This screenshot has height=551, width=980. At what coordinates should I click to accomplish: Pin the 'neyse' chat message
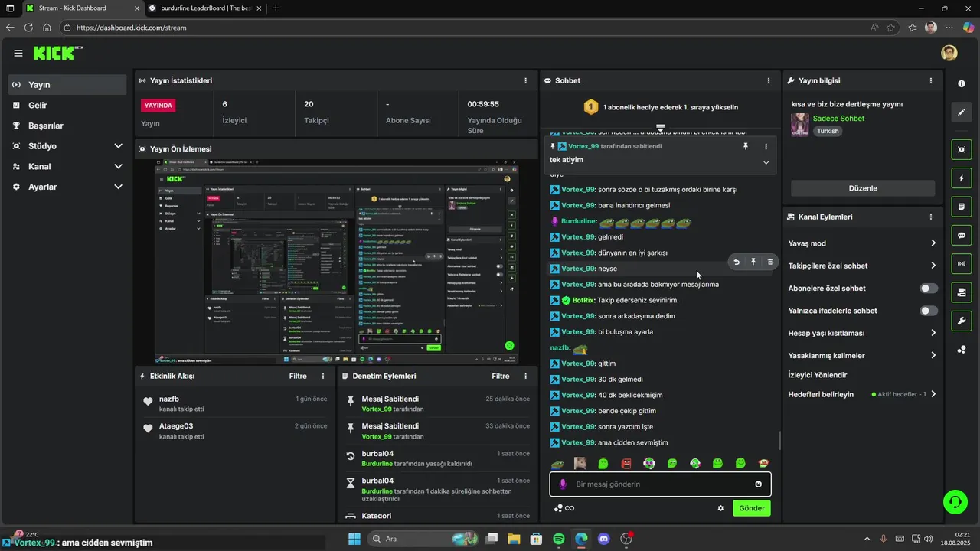pyautogui.click(x=753, y=262)
